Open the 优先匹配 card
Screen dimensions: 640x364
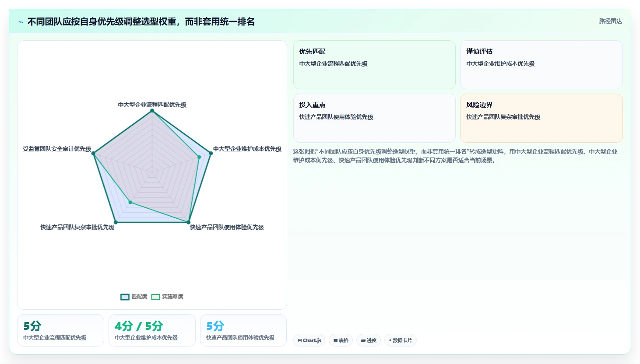point(374,65)
